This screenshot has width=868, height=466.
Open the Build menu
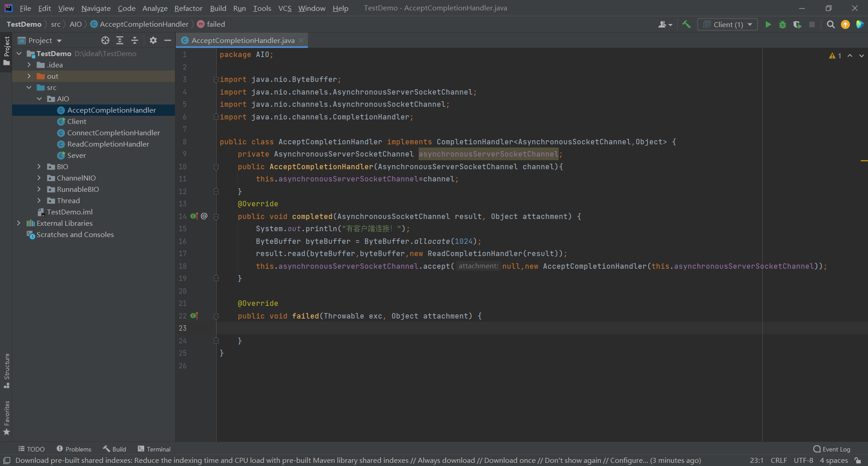tap(218, 8)
